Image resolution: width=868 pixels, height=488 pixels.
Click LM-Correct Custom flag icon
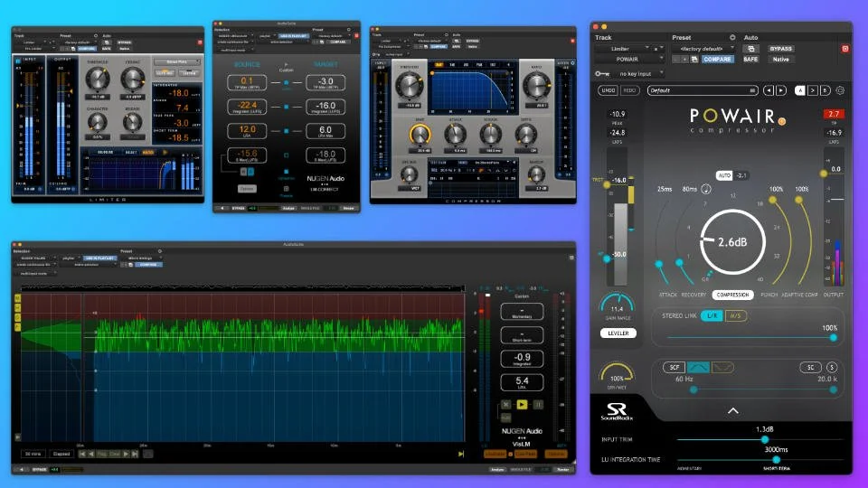(286, 64)
